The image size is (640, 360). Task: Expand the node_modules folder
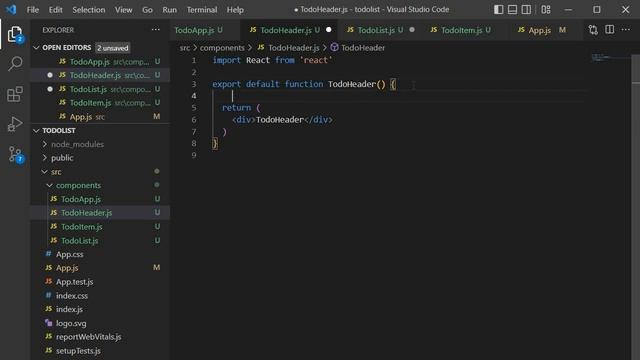tap(45, 144)
